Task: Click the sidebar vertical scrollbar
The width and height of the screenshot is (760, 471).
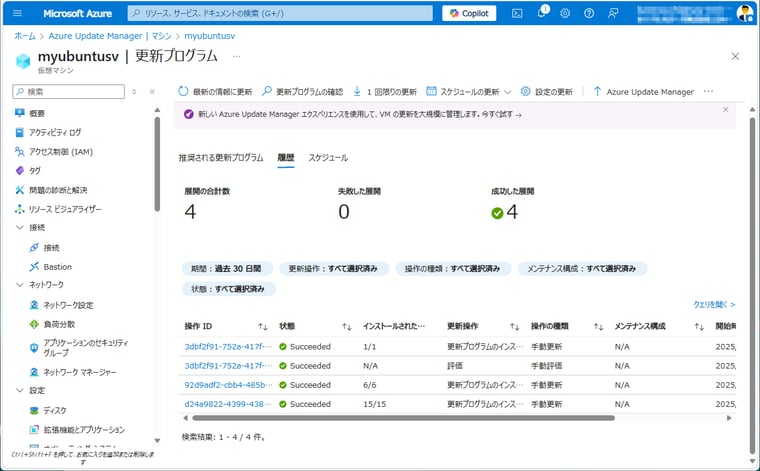Action: 157,163
